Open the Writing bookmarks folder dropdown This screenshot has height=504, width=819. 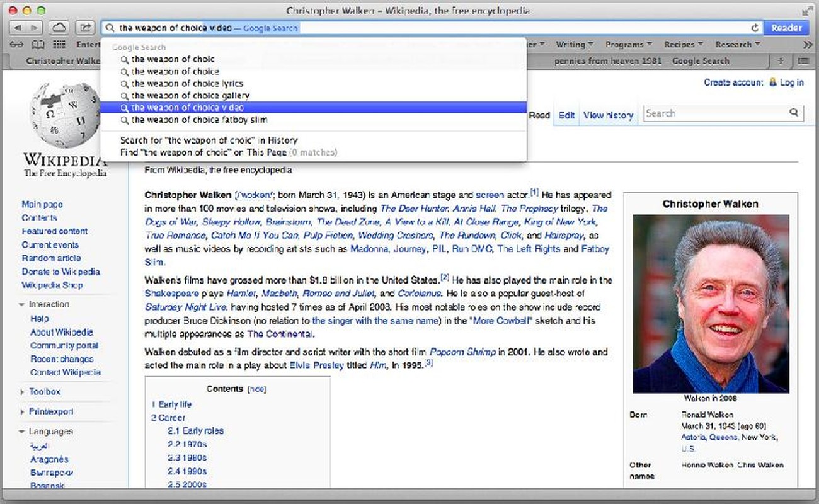pyautogui.click(x=574, y=45)
